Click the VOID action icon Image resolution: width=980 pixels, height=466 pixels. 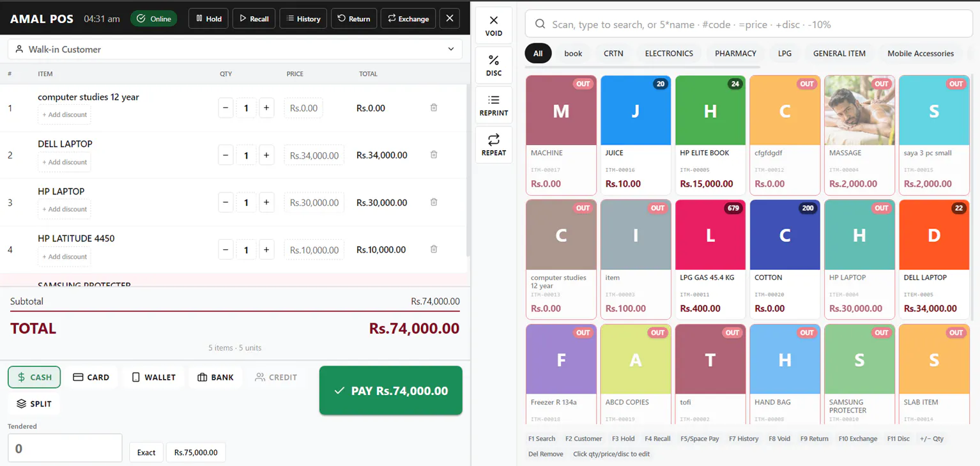point(493,26)
